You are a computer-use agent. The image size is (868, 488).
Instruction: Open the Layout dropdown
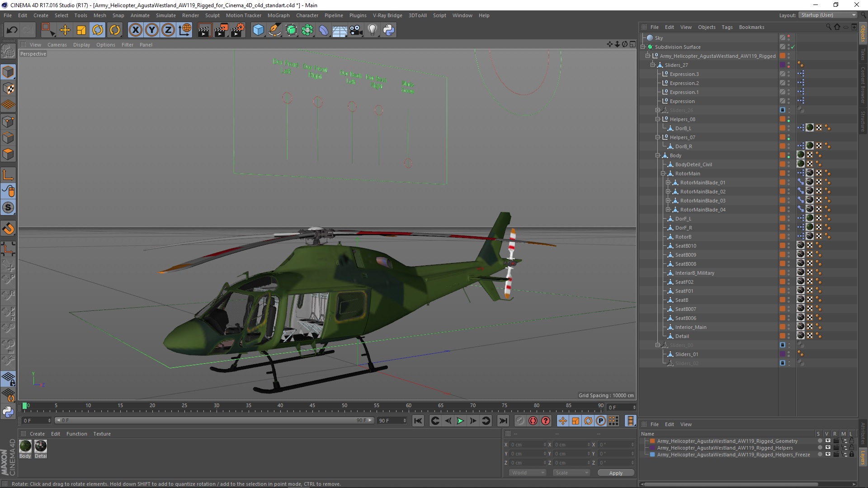pyautogui.click(x=827, y=15)
